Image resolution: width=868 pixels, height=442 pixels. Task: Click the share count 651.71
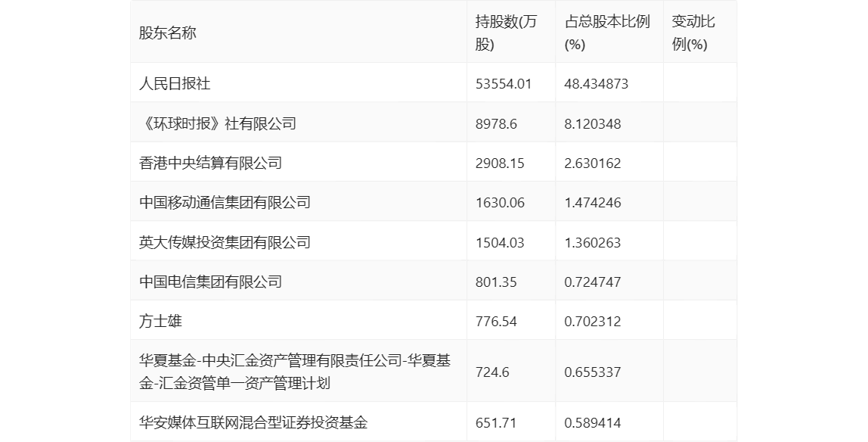[496, 422]
